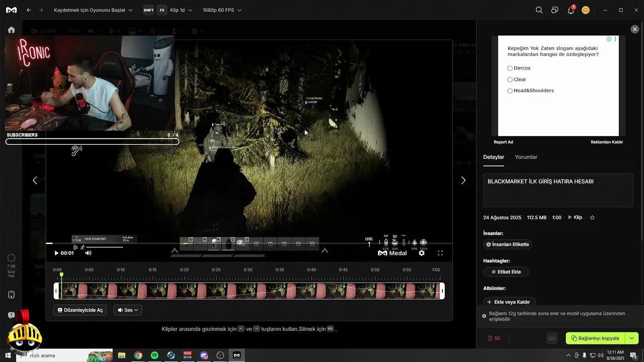Viewport: 644px width, 362px height.
Task: Open OBS Studio from taskbar
Action: click(220, 355)
